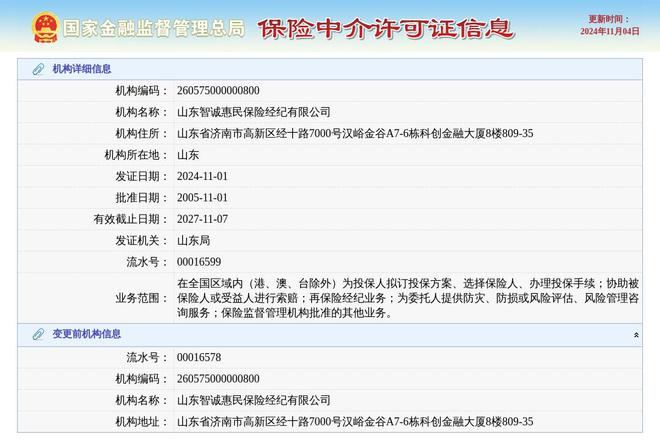Click paperclip icon beside 变更前机构信息
660x440 pixels.
[x=38, y=334]
